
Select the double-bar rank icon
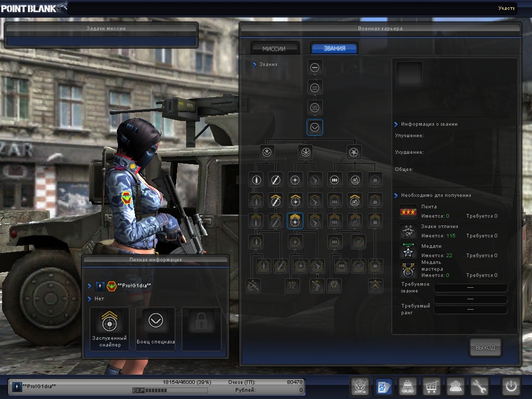tap(314, 88)
